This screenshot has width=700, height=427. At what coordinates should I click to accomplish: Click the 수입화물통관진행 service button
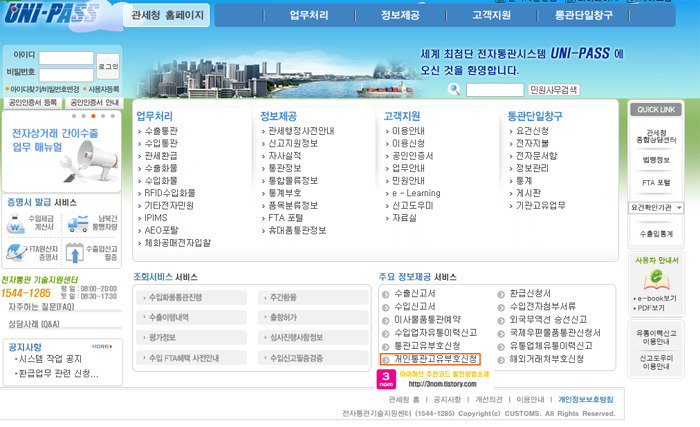coord(192,297)
